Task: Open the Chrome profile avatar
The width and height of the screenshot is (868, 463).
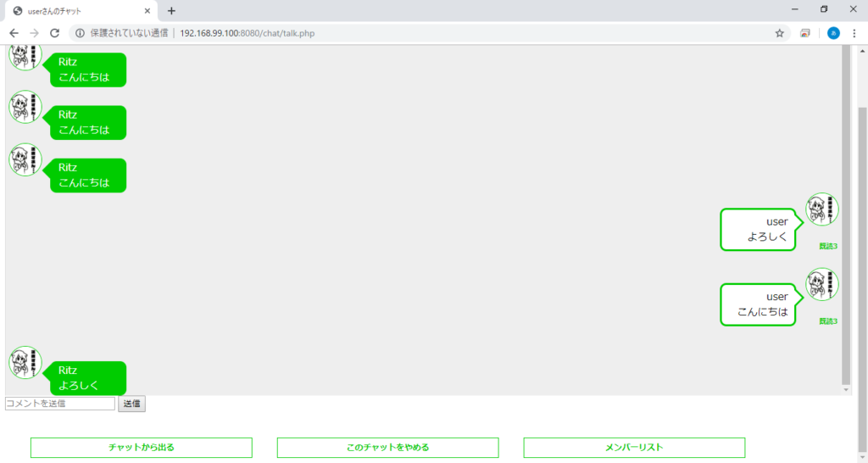Action: point(833,33)
